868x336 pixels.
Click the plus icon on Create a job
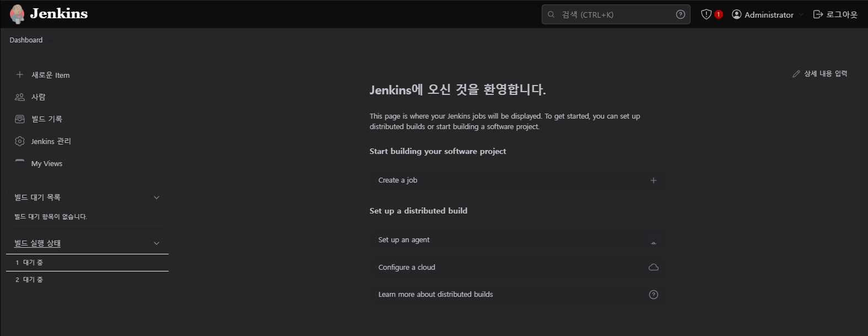pos(654,180)
